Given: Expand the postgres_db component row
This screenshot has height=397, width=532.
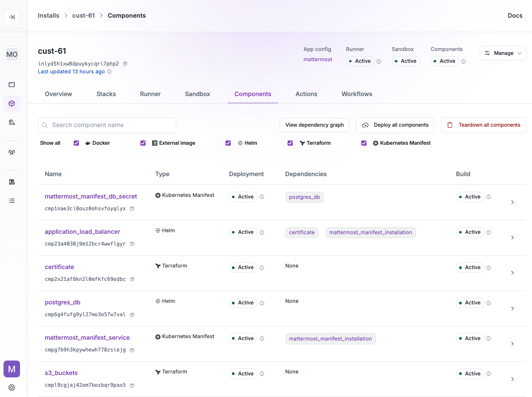Looking at the screenshot, I should pos(512,308).
